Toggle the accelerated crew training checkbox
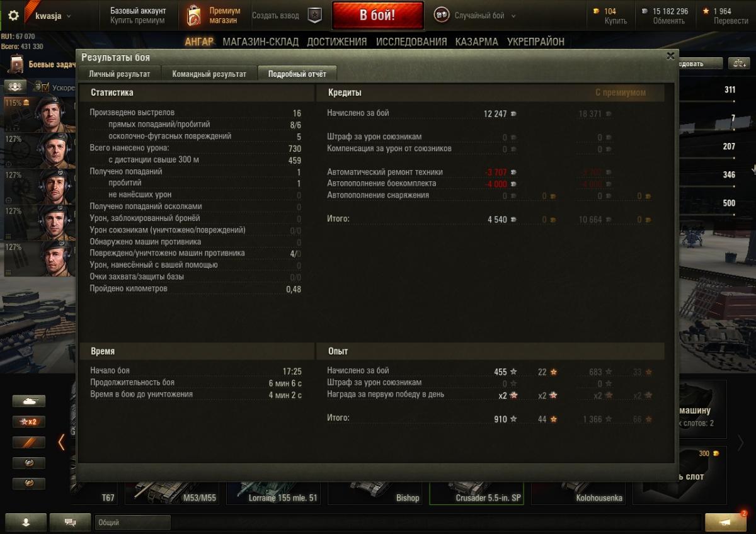This screenshot has width=756, height=534. 38,87
